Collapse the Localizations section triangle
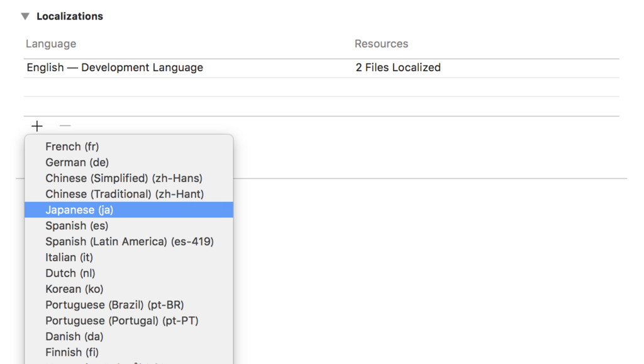This screenshot has width=644, height=364. coord(25,16)
